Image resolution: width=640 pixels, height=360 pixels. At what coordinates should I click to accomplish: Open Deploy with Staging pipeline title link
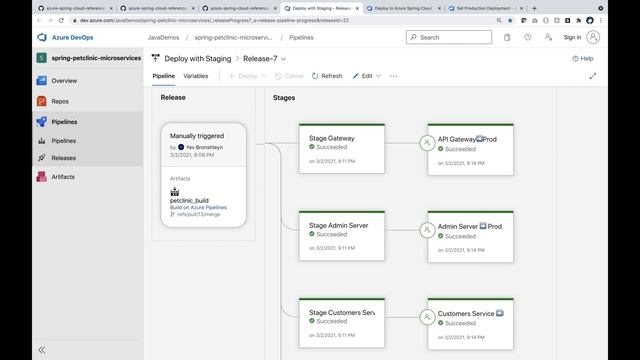[x=198, y=59]
